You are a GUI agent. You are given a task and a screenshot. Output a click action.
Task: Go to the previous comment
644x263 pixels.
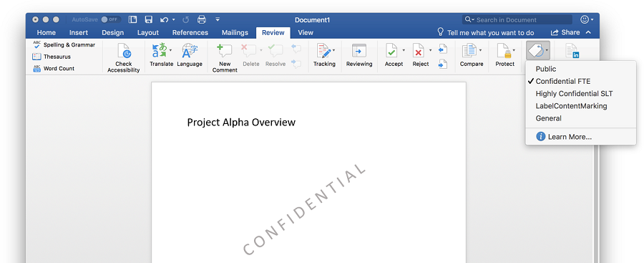click(x=296, y=49)
